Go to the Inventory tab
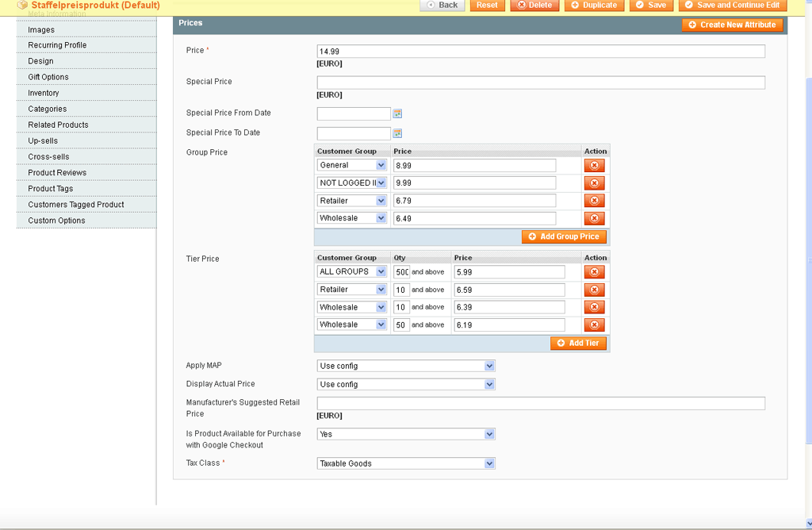Viewport: 812px width, 530px height. [x=44, y=93]
